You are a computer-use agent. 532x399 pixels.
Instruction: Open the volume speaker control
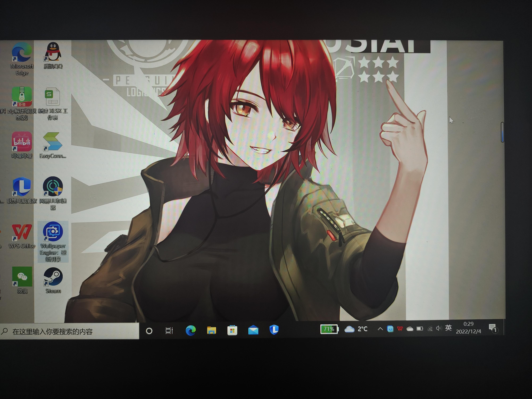click(x=439, y=328)
